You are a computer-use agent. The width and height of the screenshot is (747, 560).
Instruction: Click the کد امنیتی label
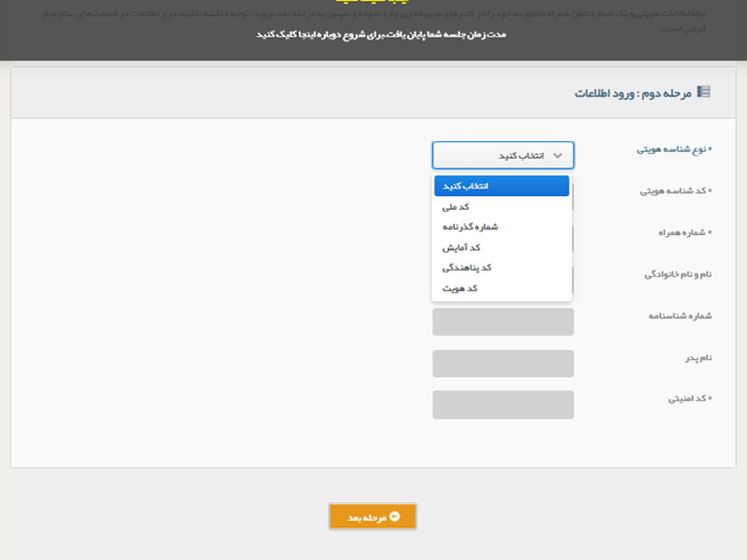(x=690, y=399)
